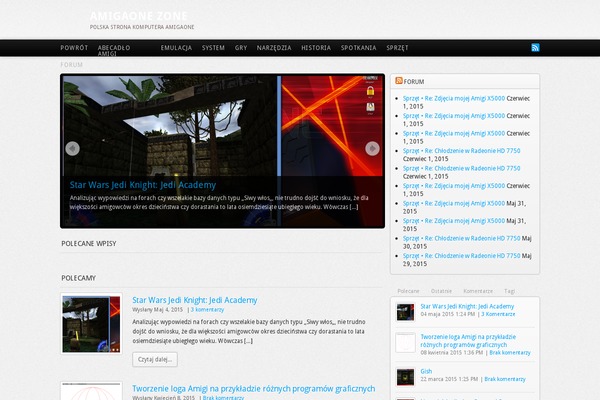The width and height of the screenshot is (600, 400).
Task: Open the SPRZĘT menu item
Action: click(x=397, y=48)
